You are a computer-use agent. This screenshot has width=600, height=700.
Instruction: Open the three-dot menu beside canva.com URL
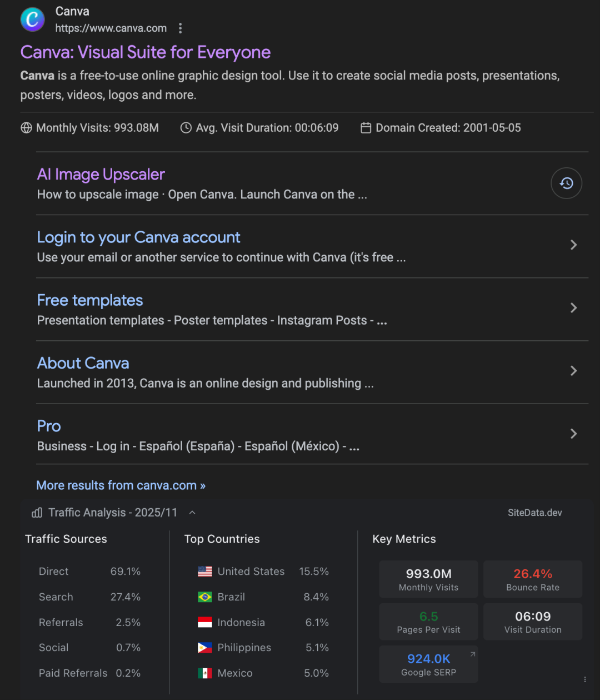(x=180, y=28)
